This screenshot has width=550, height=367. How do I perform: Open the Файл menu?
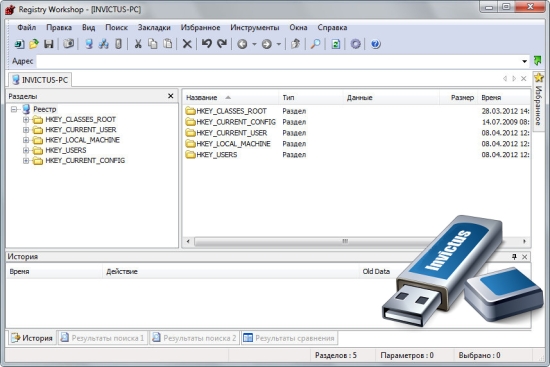pyautogui.click(x=27, y=27)
